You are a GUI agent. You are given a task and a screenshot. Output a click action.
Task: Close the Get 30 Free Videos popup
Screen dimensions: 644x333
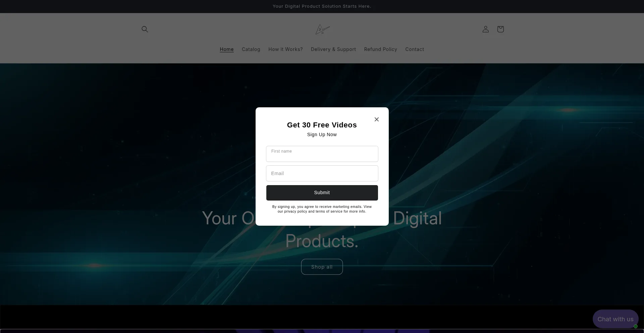coord(376,119)
